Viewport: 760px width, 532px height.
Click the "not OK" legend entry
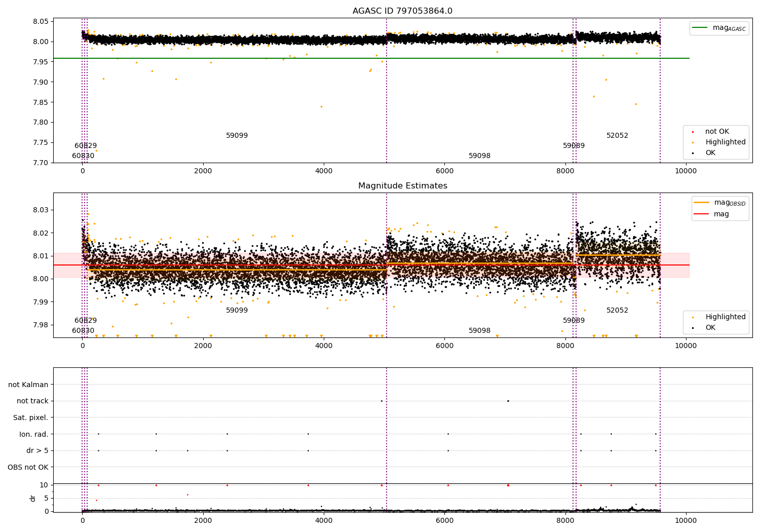tap(717, 132)
